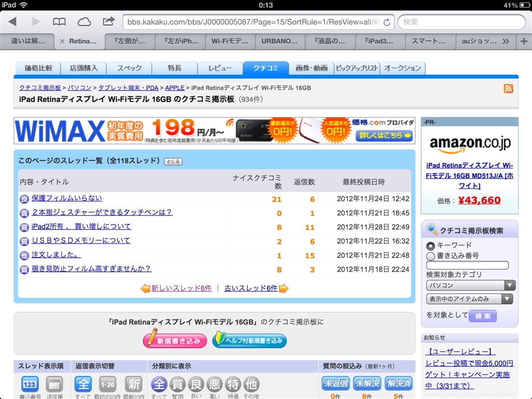Switch to the ピックアップリスト tab
This screenshot has width=532, height=399.
(357, 68)
